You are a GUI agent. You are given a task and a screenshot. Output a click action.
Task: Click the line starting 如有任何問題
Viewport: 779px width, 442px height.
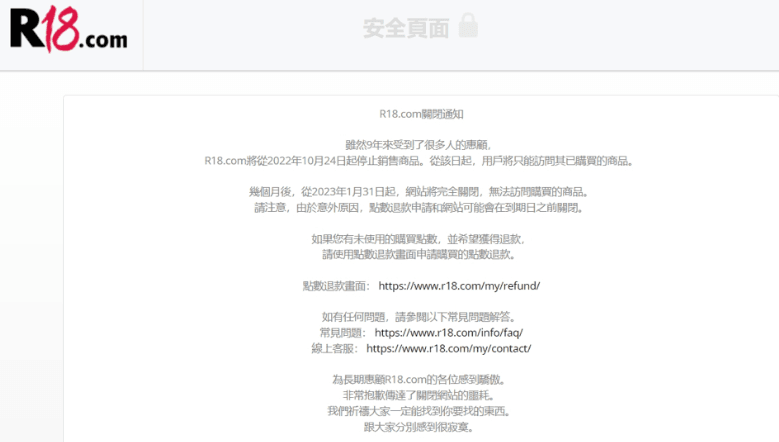pos(419,317)
